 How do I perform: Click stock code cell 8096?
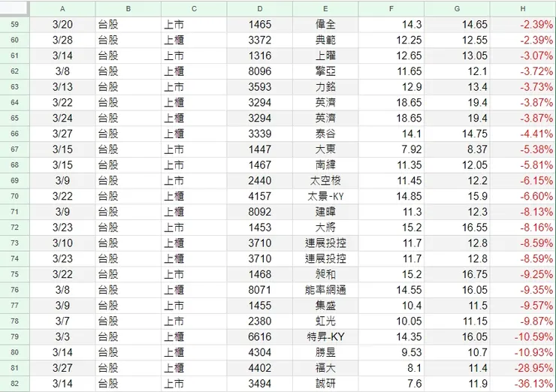[x=260, y=71]
